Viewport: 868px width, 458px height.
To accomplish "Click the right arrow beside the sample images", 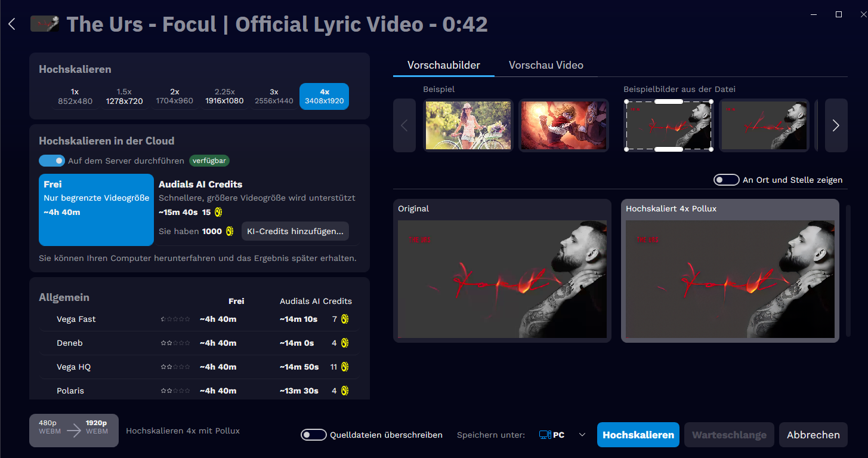I will pyautogui.click(x=836, y=125).
